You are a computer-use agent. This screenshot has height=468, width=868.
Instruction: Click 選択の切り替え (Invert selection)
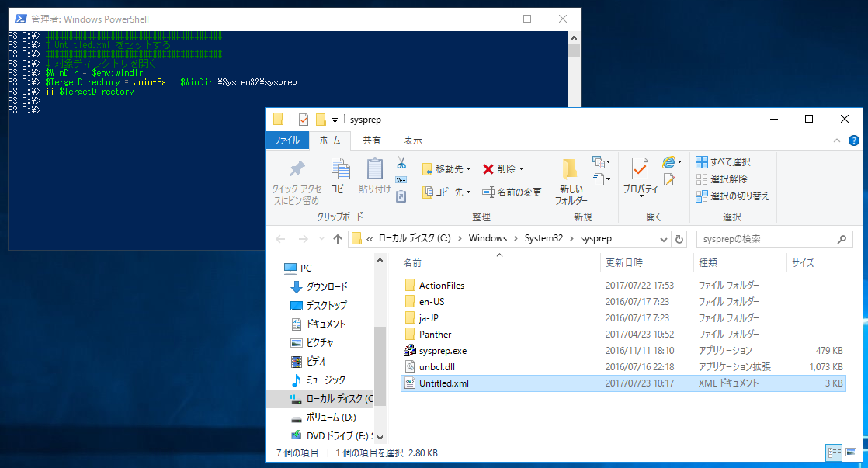pyautogui.click(x=732, y=196)
